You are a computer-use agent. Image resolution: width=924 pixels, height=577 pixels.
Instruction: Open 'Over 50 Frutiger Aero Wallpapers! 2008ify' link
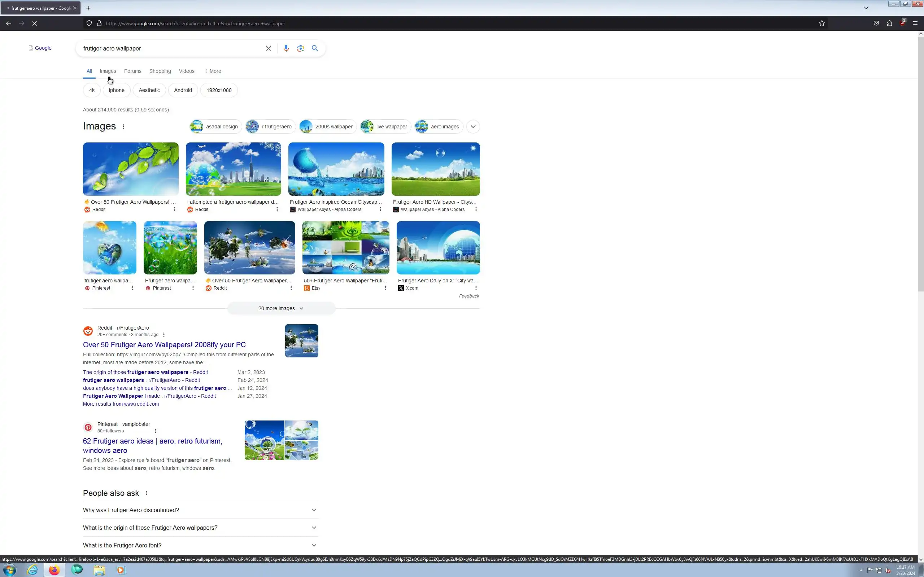[164, 345]
